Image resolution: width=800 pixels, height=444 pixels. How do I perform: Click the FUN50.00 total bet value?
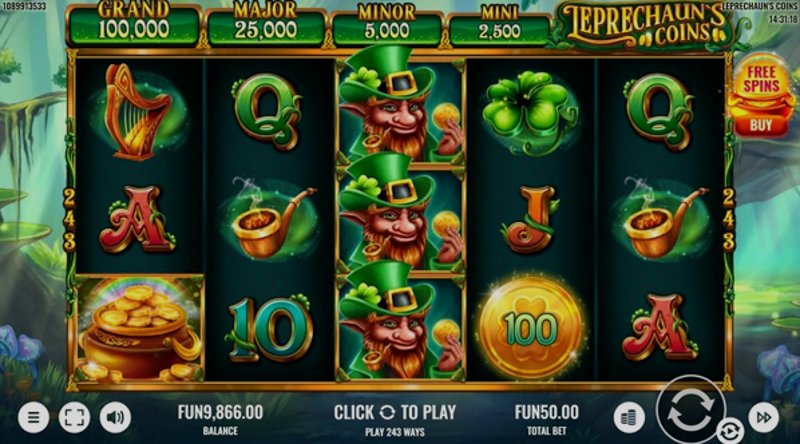pyautogui.click(x=546, y=412)
